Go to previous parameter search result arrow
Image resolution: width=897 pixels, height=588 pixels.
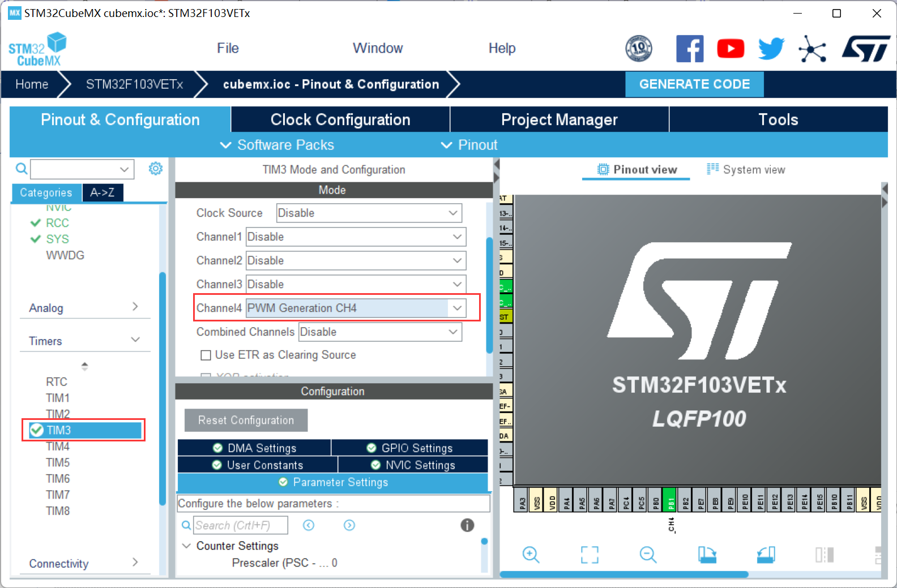click(x=309, y=525)
